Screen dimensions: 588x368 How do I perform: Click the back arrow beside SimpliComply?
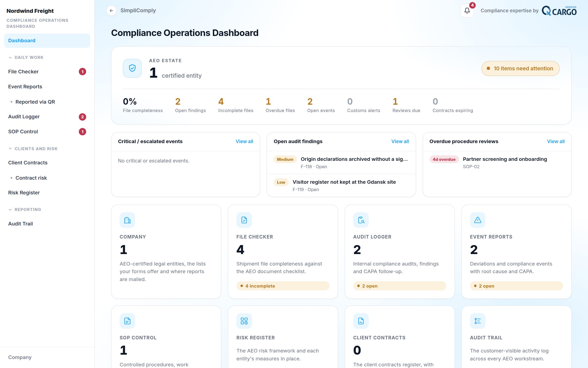pyautogui.click(x=111, y=11)
